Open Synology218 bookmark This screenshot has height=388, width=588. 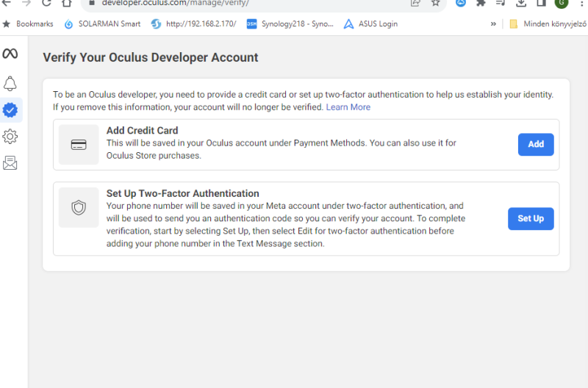pyautogui.click(x=290, y=24)
